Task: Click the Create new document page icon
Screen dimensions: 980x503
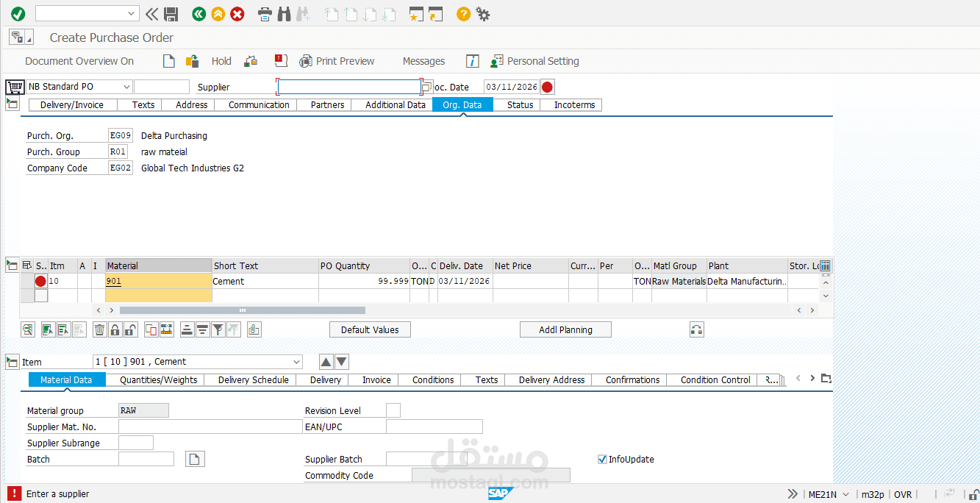Action: pyautogui.click(x=169, y=61)
